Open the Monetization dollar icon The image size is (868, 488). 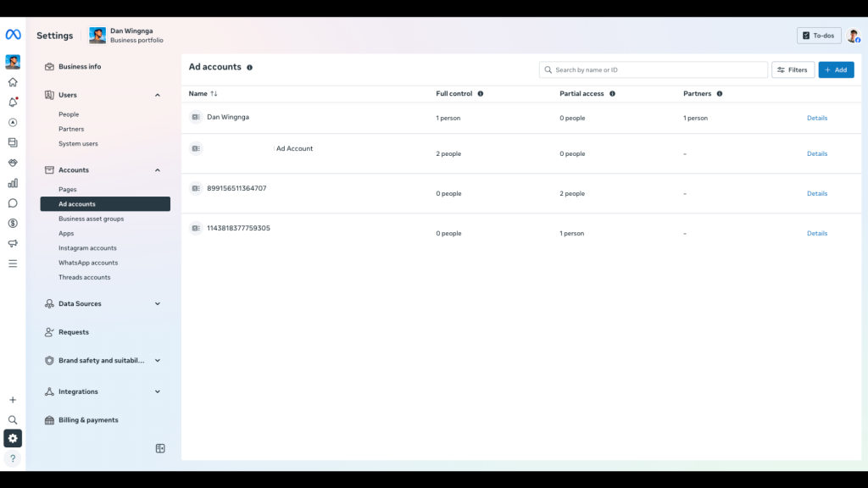pos(12,224)
